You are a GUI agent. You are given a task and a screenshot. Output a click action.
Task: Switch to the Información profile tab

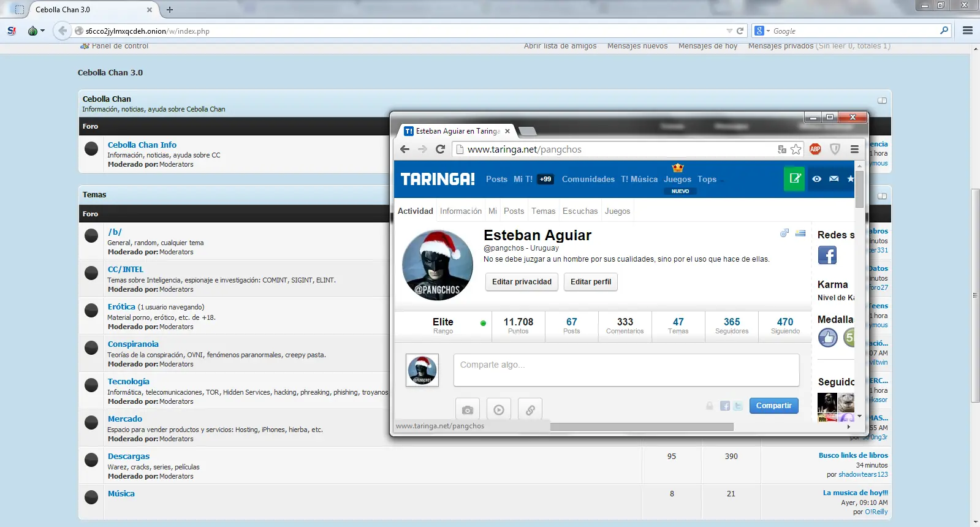[461, 211]
